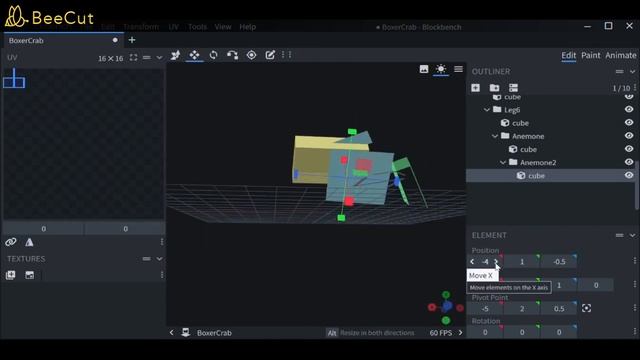The image size is (640, 360).
Task: Open the dots menu on the Pivot Point row
Action: pos(635,308)
